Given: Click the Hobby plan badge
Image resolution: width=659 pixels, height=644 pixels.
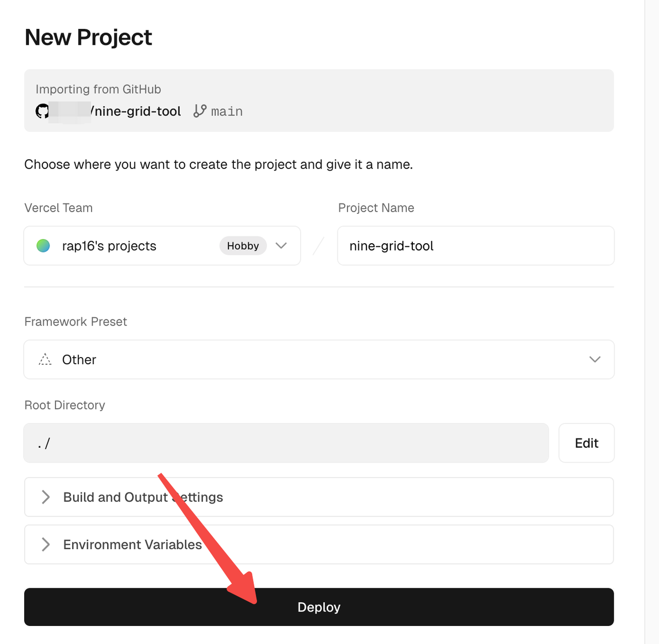Looking at the screenshot, I should [243, 246].
